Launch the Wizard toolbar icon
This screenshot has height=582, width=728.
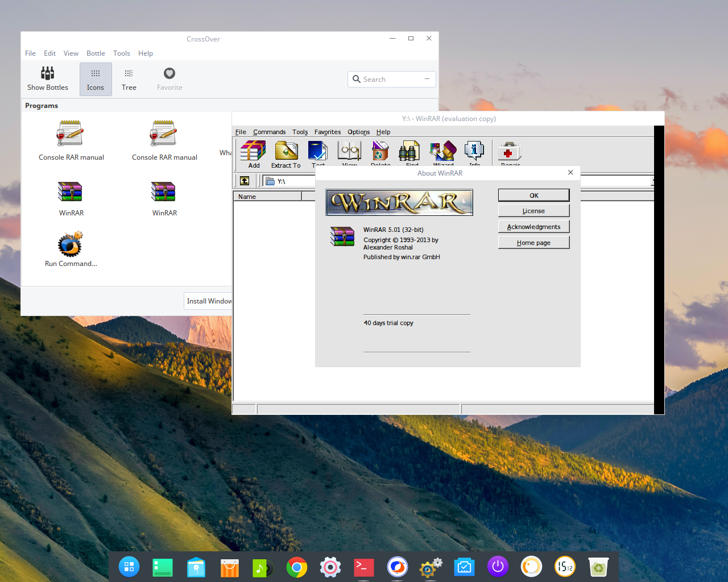[x=443, y=152]
